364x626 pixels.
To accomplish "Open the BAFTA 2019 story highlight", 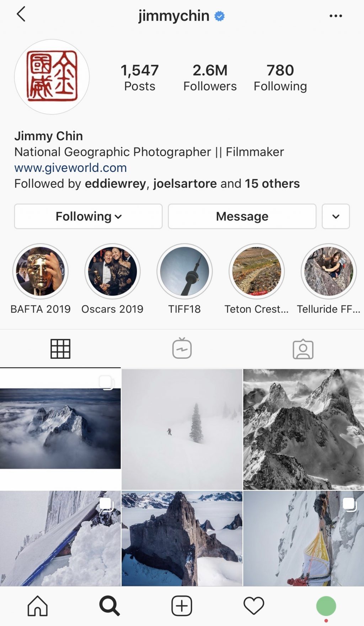I will pos(41,272).
